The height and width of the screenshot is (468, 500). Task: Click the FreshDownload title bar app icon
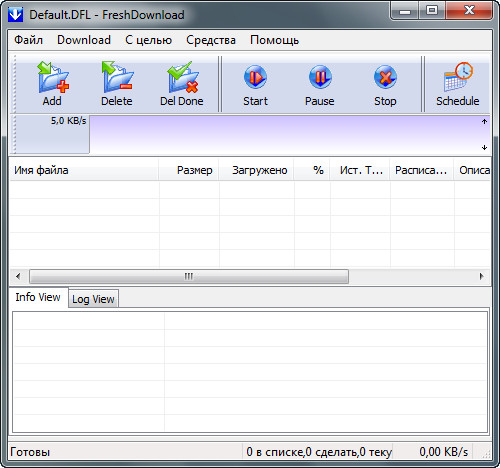[x=15, y=15]
